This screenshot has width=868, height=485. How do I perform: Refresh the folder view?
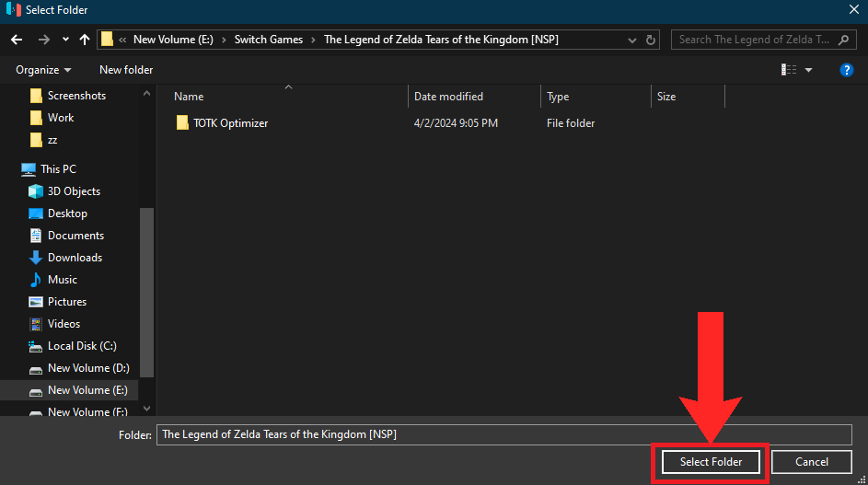651,40
